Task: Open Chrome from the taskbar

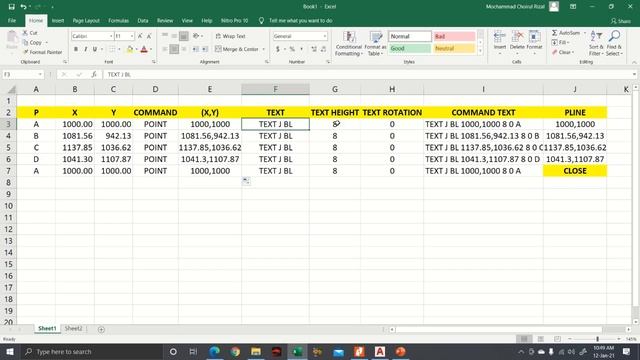Action: (x=235, y=351)
